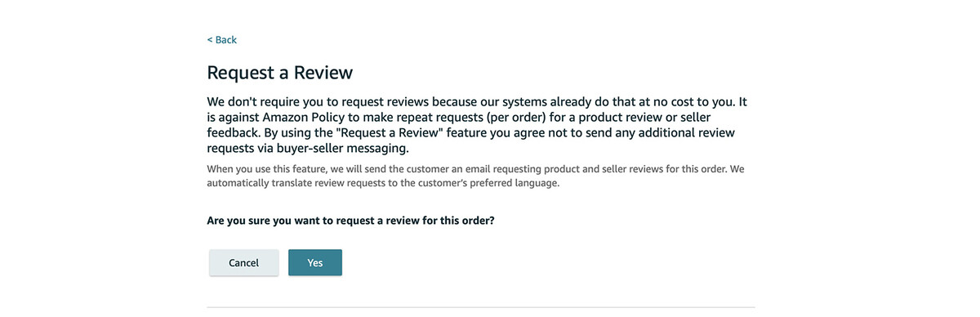Cancel the review request
Screen dimensions: 980x317
pyautogui.click(x=244, y=262)
